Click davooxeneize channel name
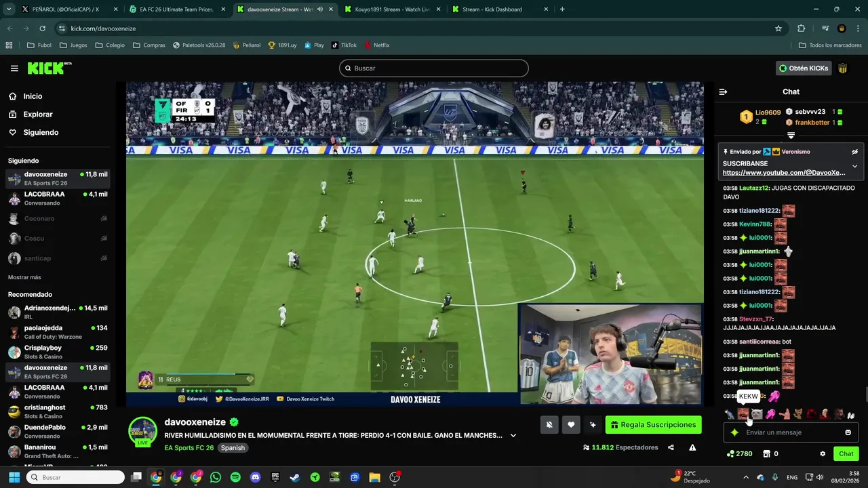The height and width of the screenshot is (488, 868). pos(195,422)
